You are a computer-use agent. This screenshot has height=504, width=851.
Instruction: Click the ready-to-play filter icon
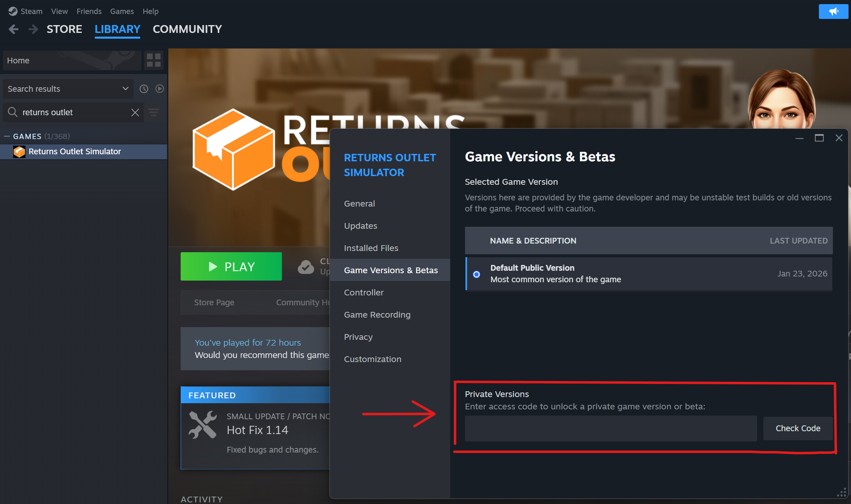pos(160,89)
